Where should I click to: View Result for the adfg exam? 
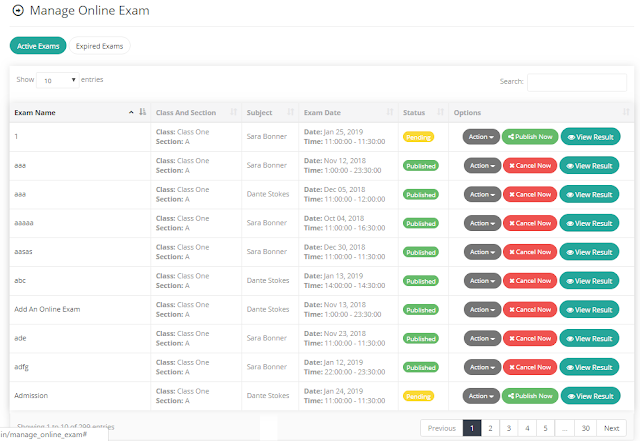click(589, 367)
